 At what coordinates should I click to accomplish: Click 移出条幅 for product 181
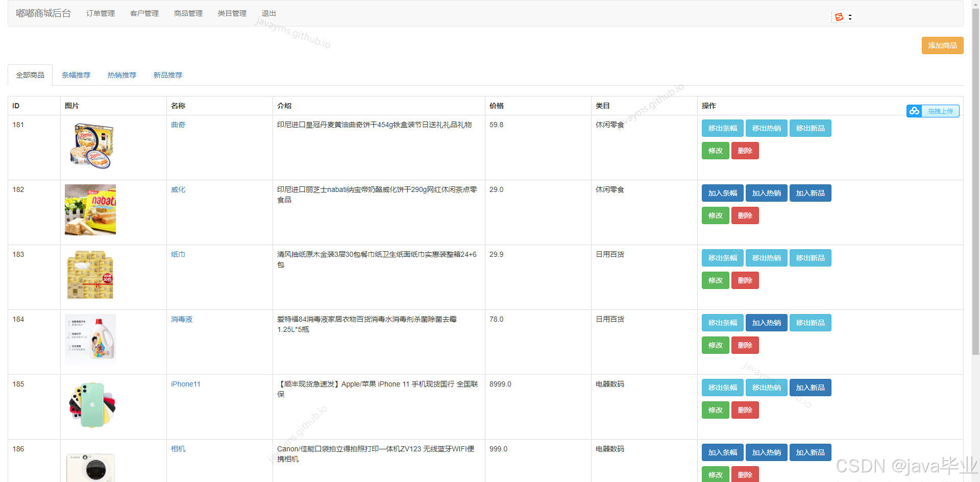point(723,128)
